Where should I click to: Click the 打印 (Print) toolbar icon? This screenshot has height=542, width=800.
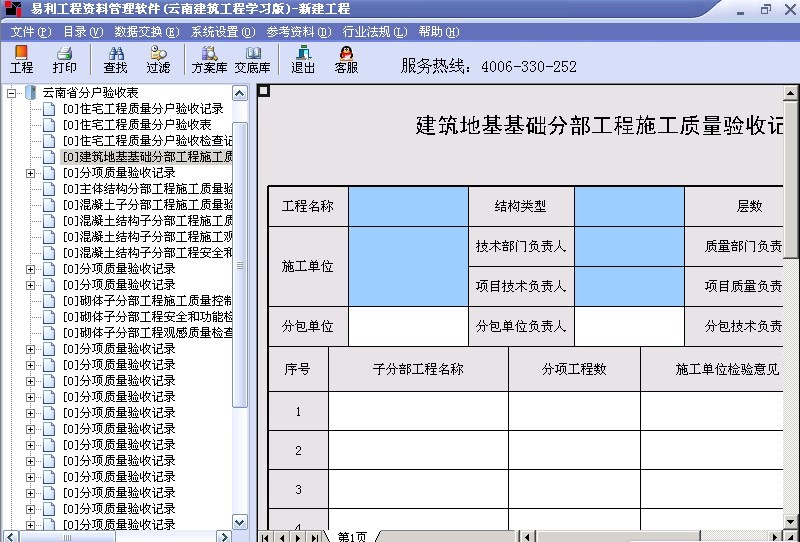[x=64, y=59]
